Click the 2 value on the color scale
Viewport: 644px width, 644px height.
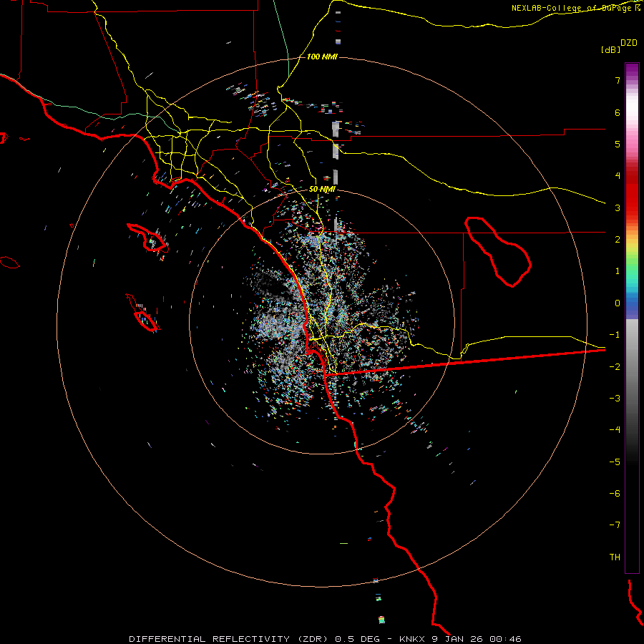(618, 240)
